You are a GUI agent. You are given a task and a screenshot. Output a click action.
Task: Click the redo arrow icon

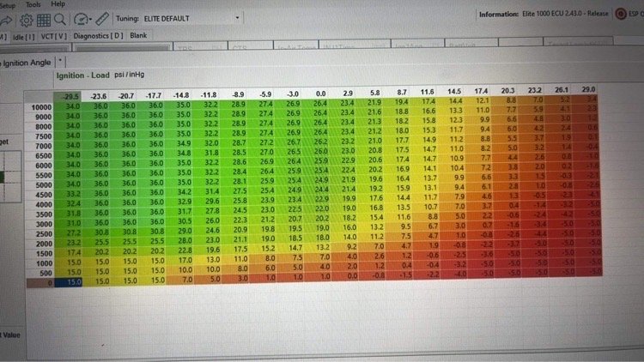pyautogui.click(x=7, y=20)
